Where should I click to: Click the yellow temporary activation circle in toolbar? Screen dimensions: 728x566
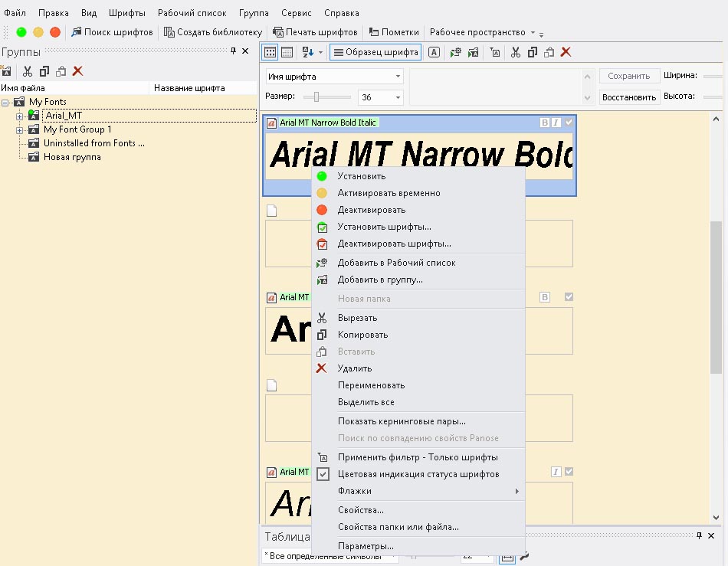coord(38,32)
